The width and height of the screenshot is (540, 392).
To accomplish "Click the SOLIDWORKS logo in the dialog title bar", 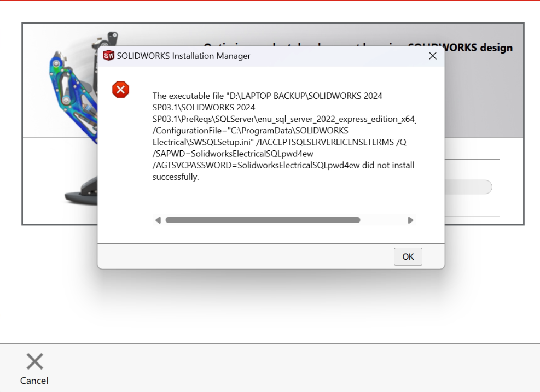I will point(108,56).
